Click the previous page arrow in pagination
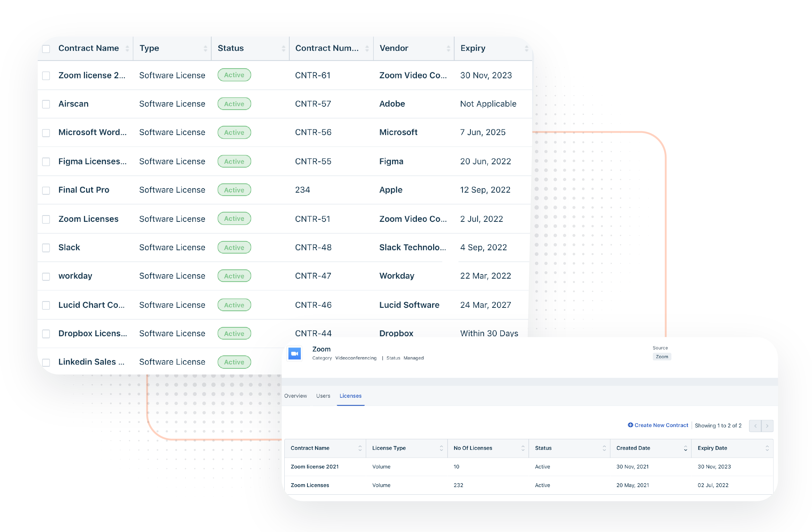812x532 pixels. click(755, 426)
